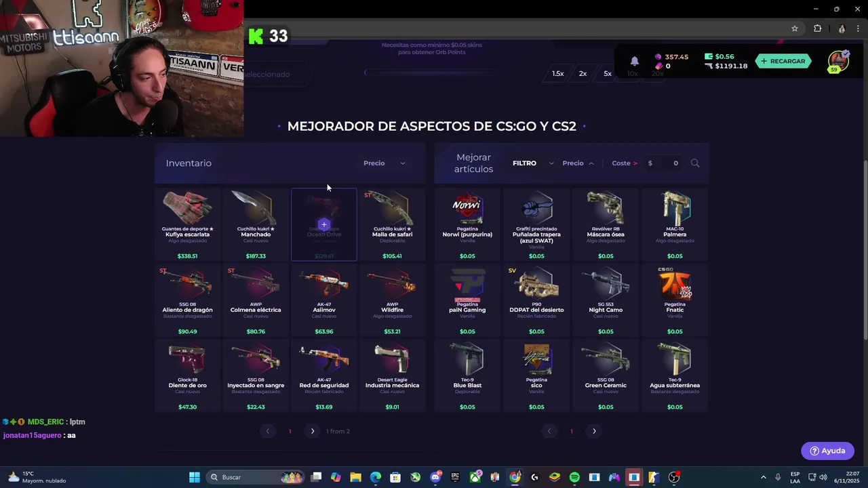868x488 pixels.
Task: Select the 2x multiplier
Action: tap(583, 73)
